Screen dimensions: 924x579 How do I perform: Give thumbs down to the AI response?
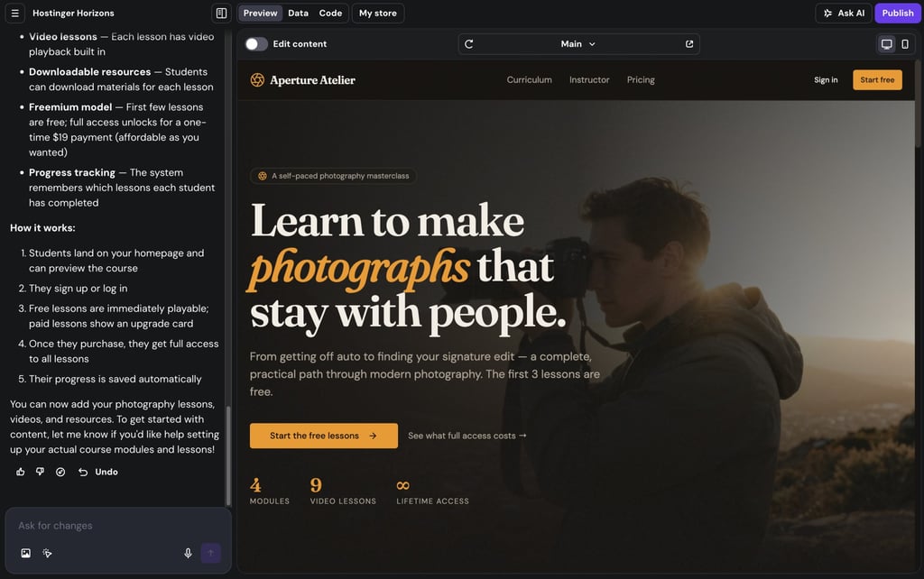pyautogui.click(x=40, y=472)
